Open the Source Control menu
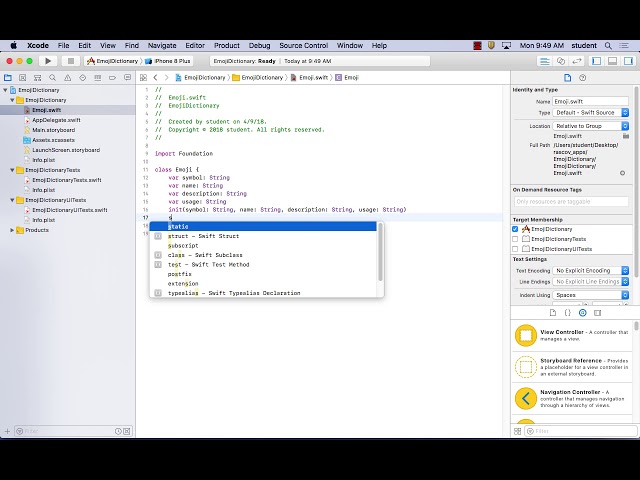The width and height of the screenshot is (640, 480). click(304, 45)
